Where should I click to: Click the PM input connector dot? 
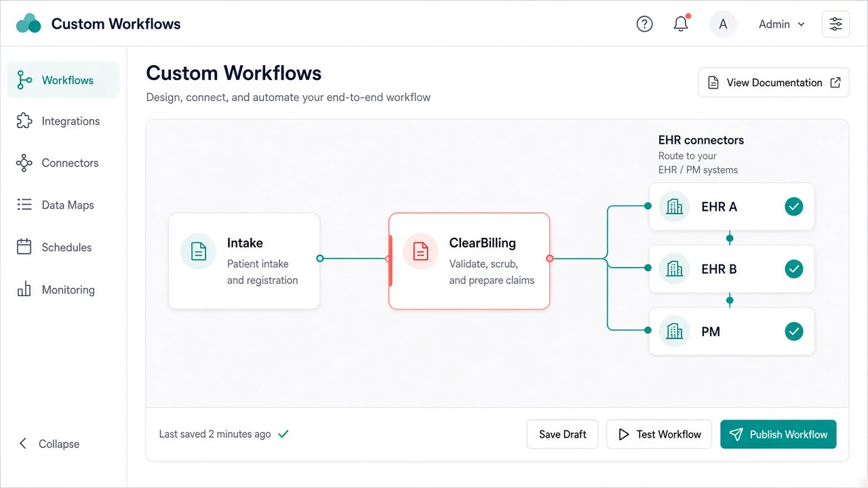point(648,330)
